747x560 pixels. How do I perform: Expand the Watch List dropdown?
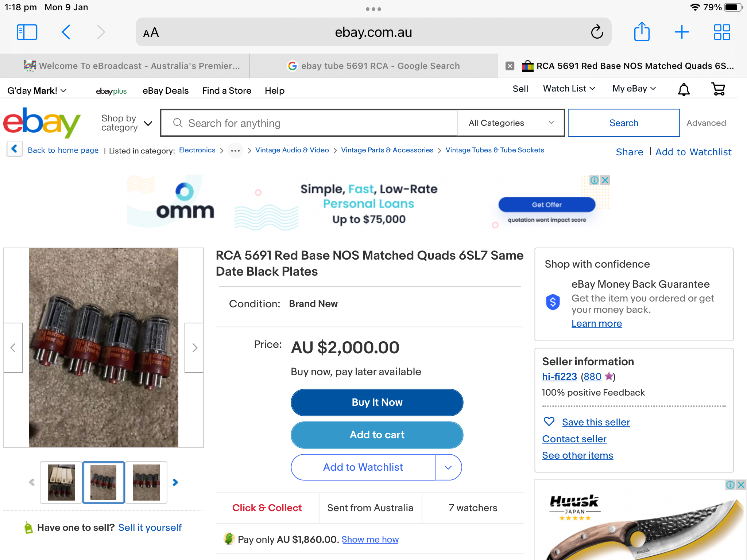coord(569,89)
